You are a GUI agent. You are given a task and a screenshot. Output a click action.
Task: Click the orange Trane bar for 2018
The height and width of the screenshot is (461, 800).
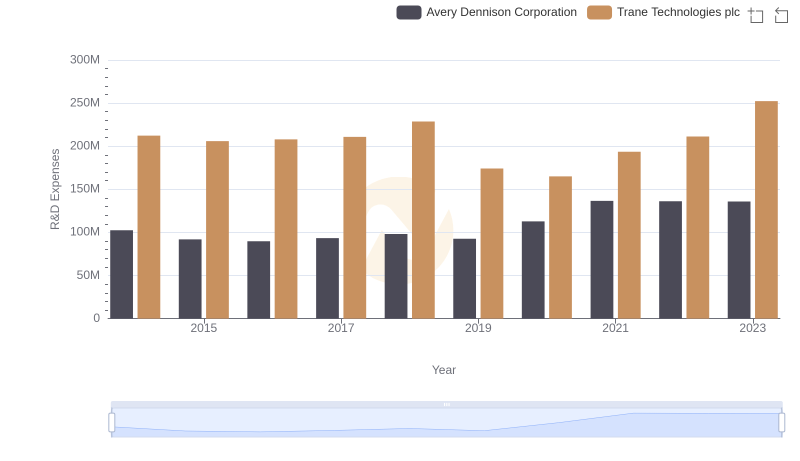point(423,220)
